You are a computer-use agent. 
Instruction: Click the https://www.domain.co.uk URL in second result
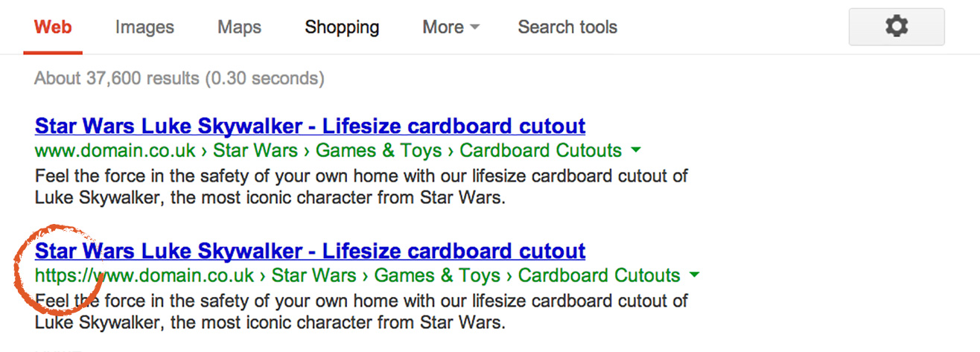[x=144, y=275]
